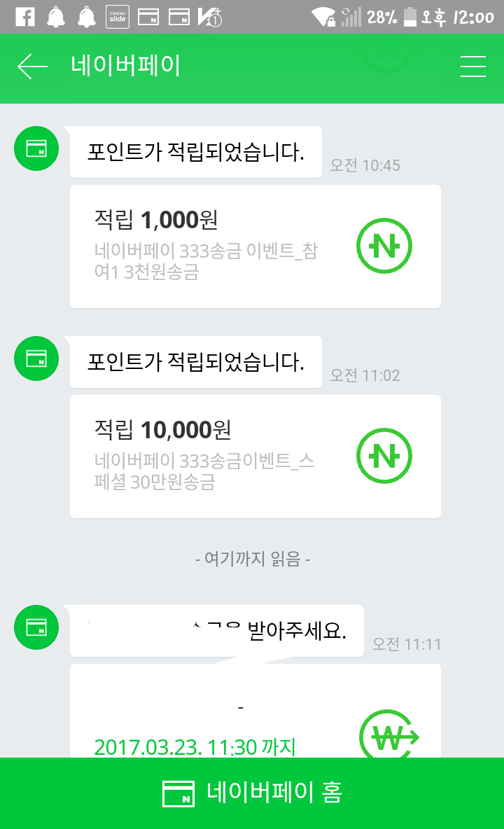
Task: Tap the 네이버페이 홈 bottom button
Action: click(252, 793)
